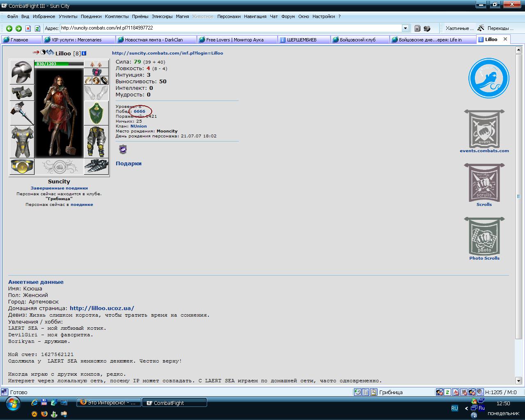This screenshot has width=525, height=420.
Task: Open the Персонажи menu
Action: tap(229, 16)
